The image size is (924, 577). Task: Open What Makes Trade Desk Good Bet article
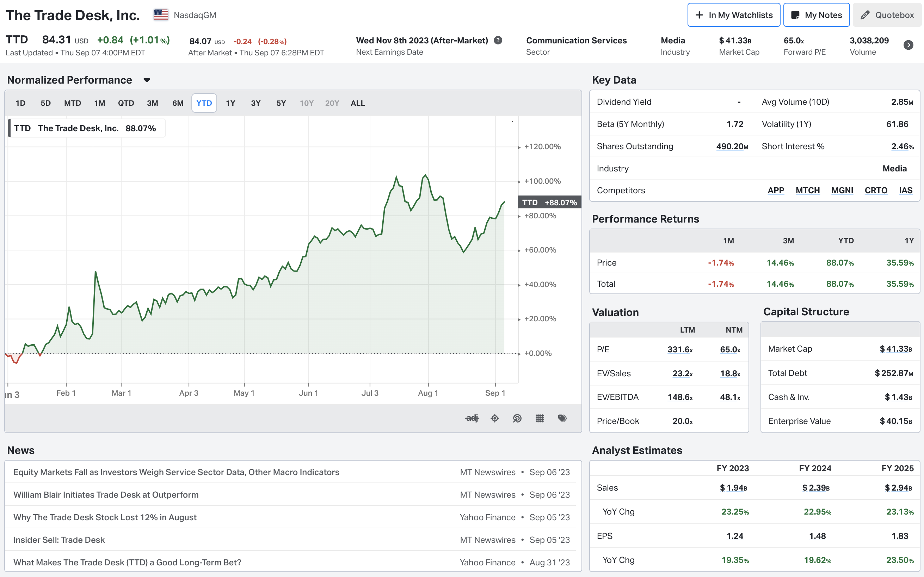(x=127, y=562)
